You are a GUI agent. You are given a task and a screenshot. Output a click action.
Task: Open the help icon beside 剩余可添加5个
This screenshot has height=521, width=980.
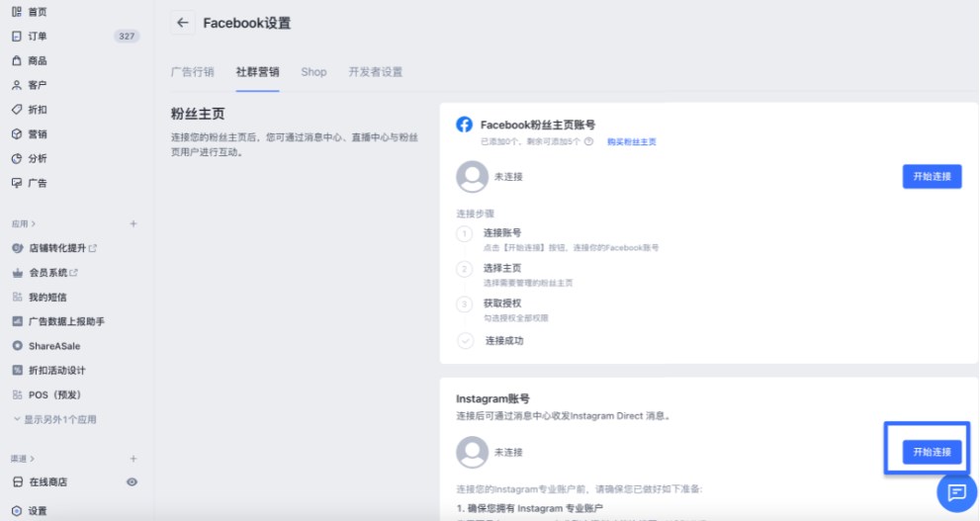coord(588,141)
